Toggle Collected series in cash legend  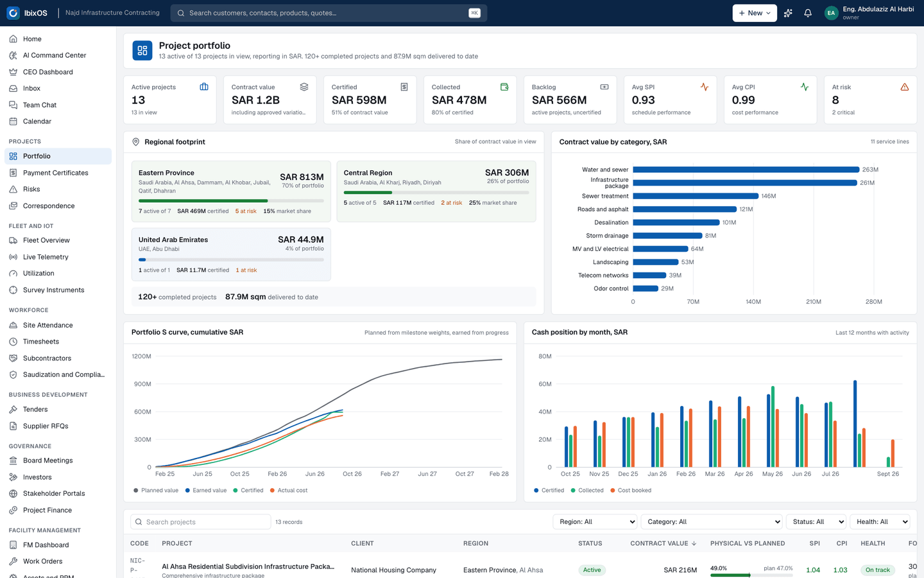[x=587, y=491]
